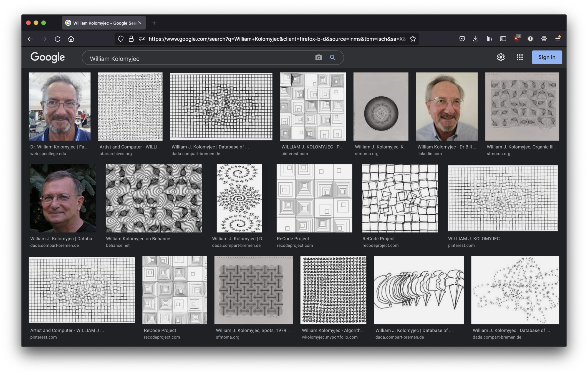The width and height of the screenshot is (588, 375).
Task: Click the browser back arrow
Action: pos(30,39)
